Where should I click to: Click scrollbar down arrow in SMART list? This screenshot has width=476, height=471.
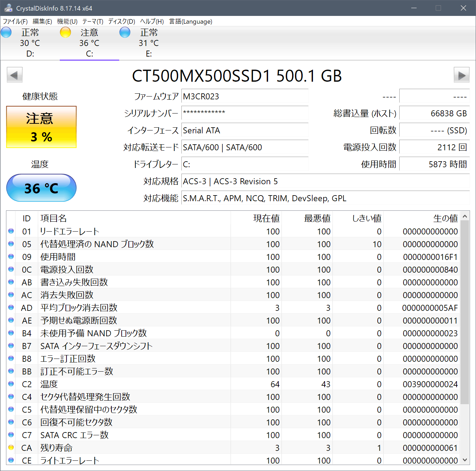point(465,460)
